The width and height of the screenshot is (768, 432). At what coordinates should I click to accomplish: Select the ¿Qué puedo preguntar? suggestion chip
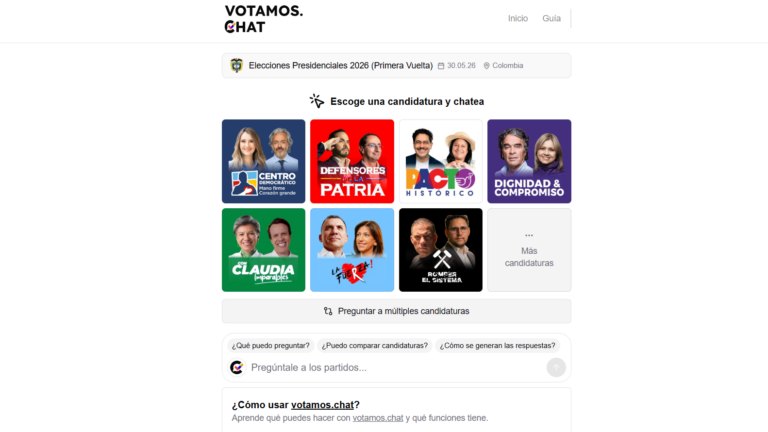tap(270, 345)
